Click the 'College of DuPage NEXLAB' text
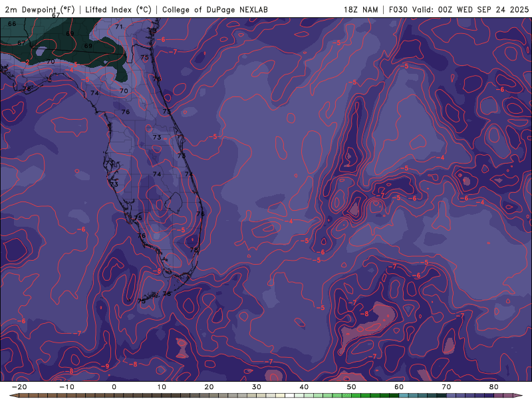This screenshot has height=399, width=532. tap(215, 10)
